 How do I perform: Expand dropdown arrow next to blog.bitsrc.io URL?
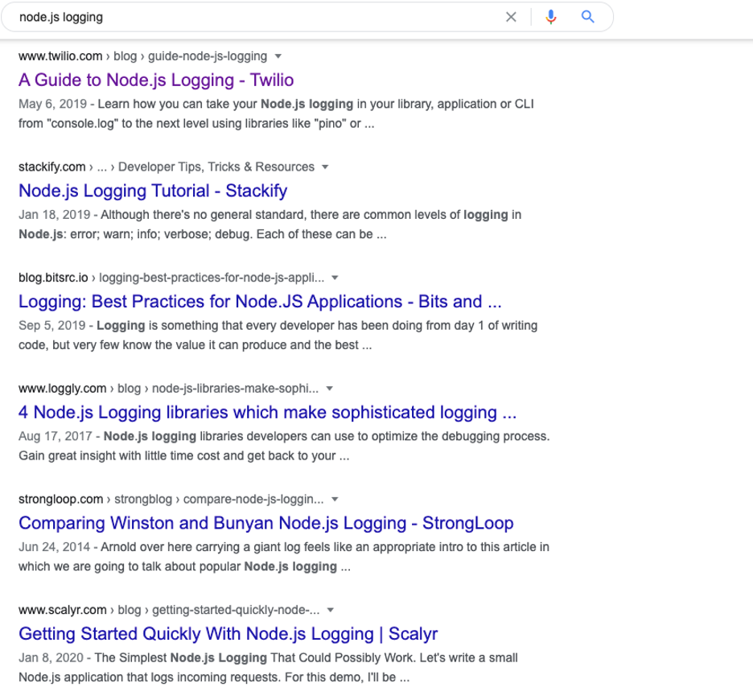click(x=335, y=278)
